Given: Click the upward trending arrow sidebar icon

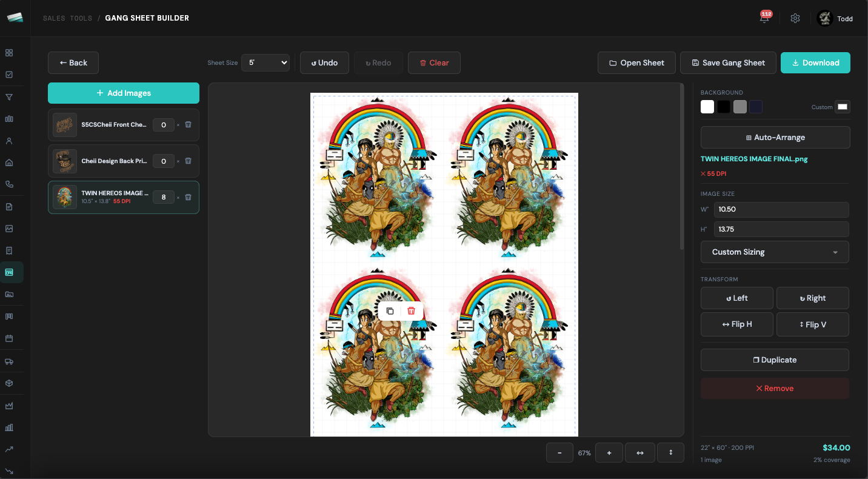Looking at the screenshot, I should pyautogui.click(x=9, y=449).
